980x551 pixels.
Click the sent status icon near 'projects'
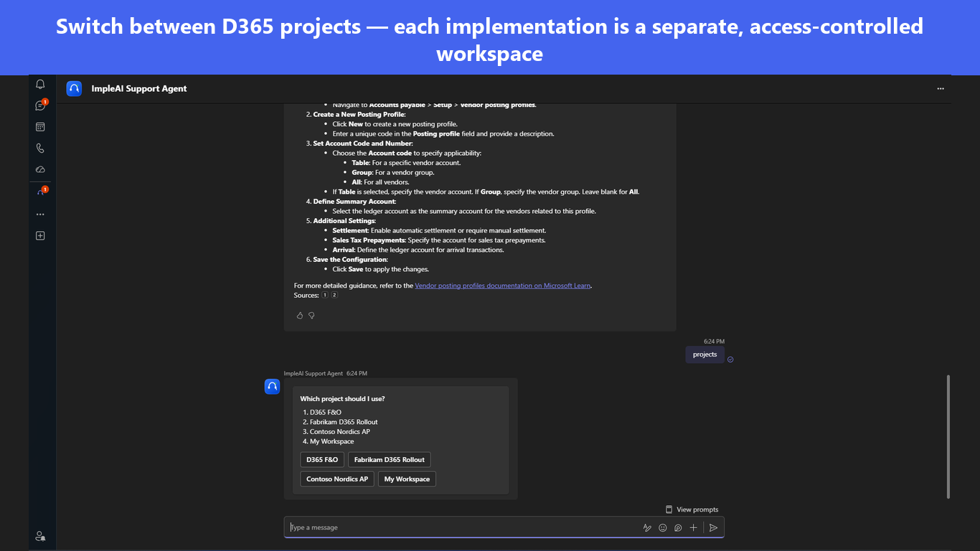click(x=730, y=359)
